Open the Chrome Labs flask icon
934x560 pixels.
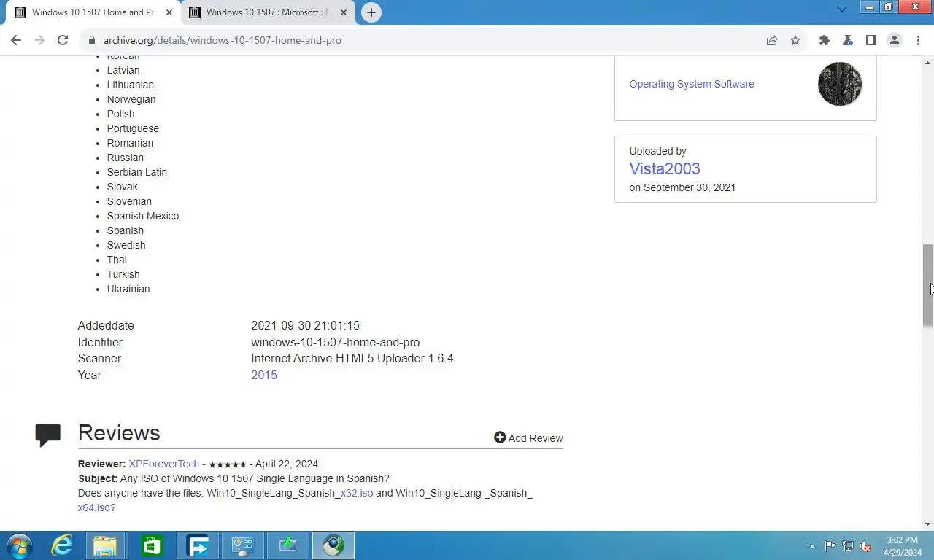click(x=848, y=40)
